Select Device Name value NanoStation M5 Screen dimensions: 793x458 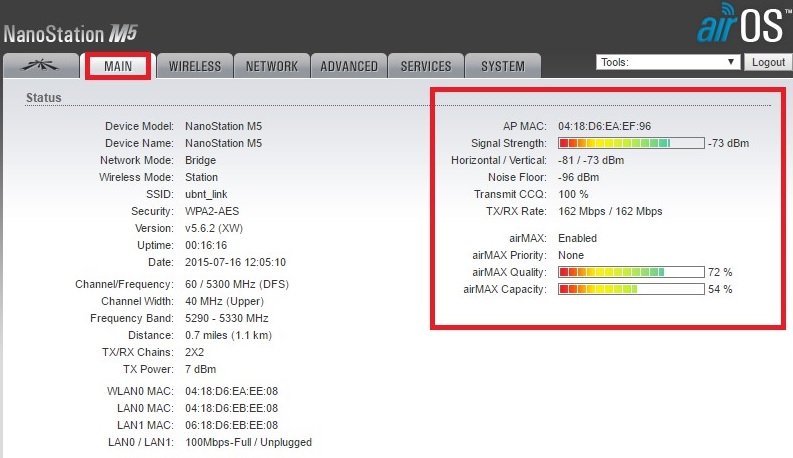tap(224, 143)
